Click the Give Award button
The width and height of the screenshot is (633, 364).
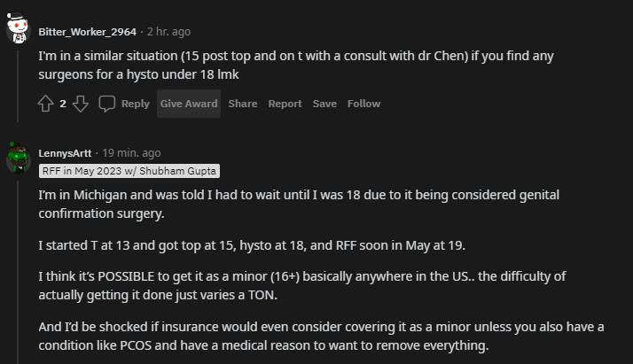click(x=189, y=104)
